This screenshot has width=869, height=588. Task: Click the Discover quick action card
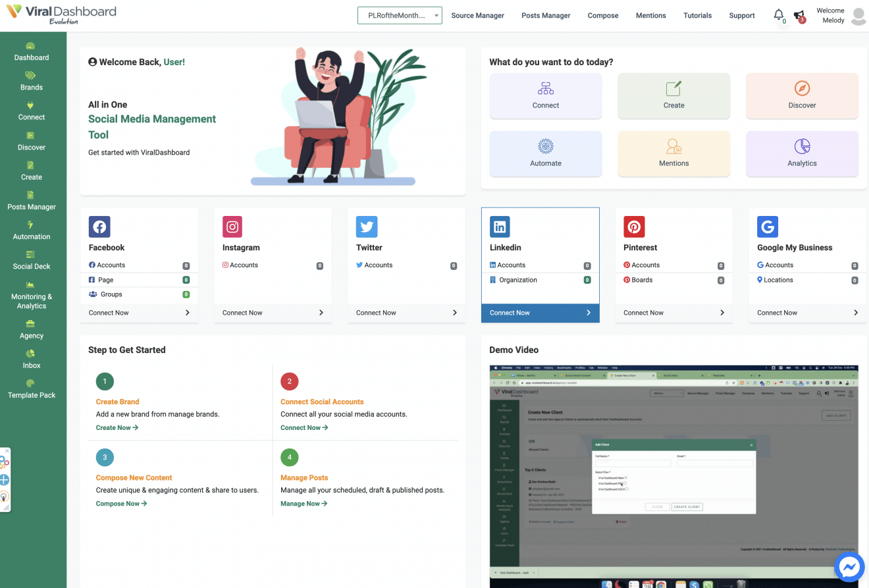click(x=802, y=95)
